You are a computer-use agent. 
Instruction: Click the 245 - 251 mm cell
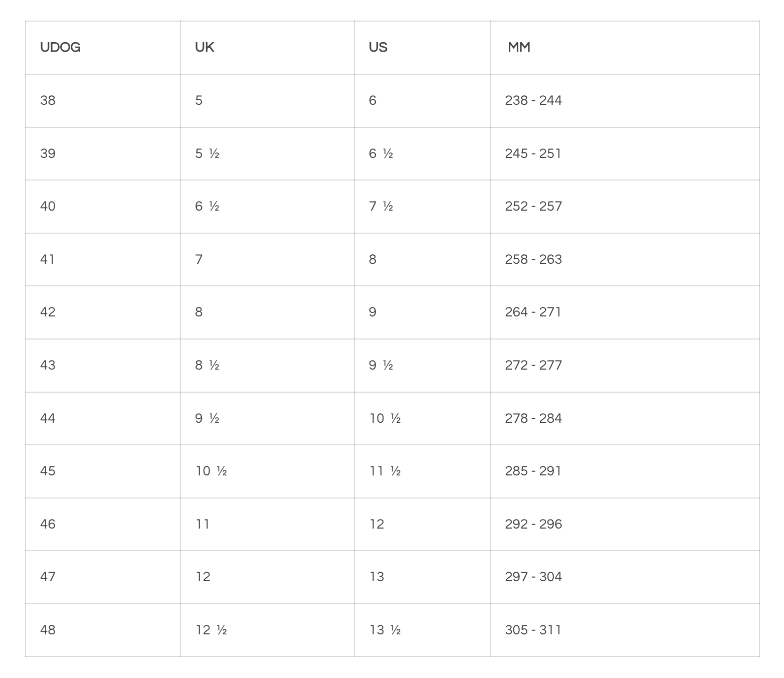[533, 153]
